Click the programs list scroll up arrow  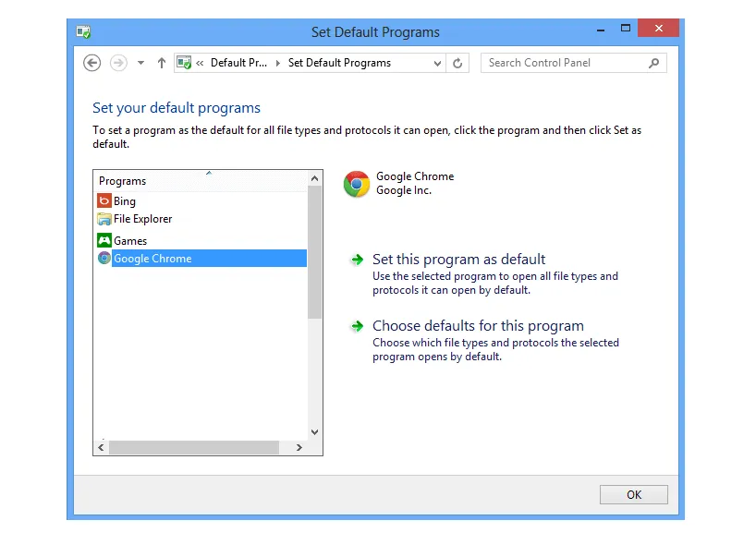[x=315, y=178]
